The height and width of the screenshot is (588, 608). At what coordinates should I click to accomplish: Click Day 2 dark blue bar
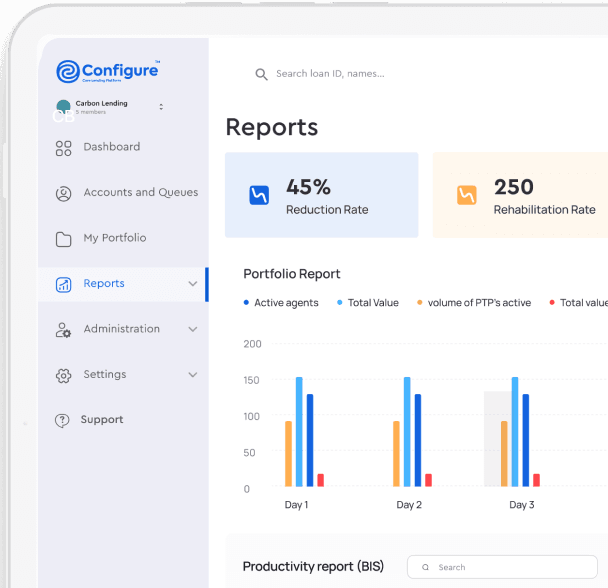(418, 440)
